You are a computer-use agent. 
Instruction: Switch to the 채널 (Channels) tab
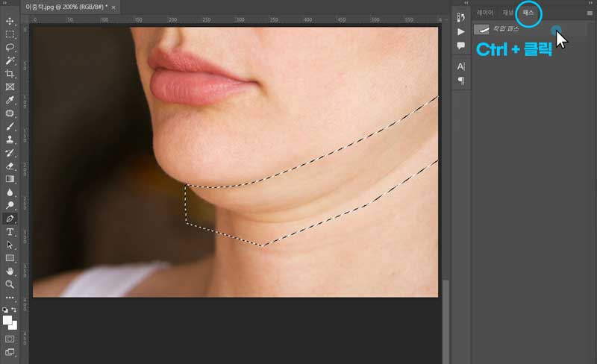click(x=508, y=13)
